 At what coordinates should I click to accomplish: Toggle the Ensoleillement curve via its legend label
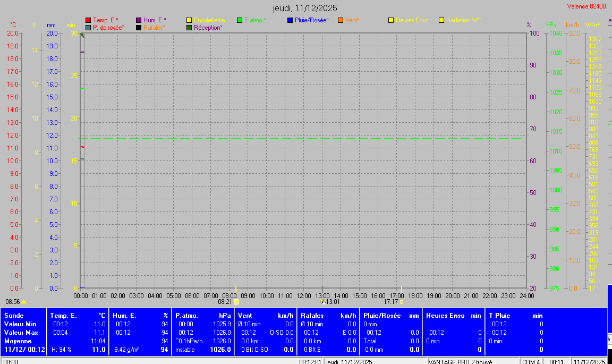point(209,20)
